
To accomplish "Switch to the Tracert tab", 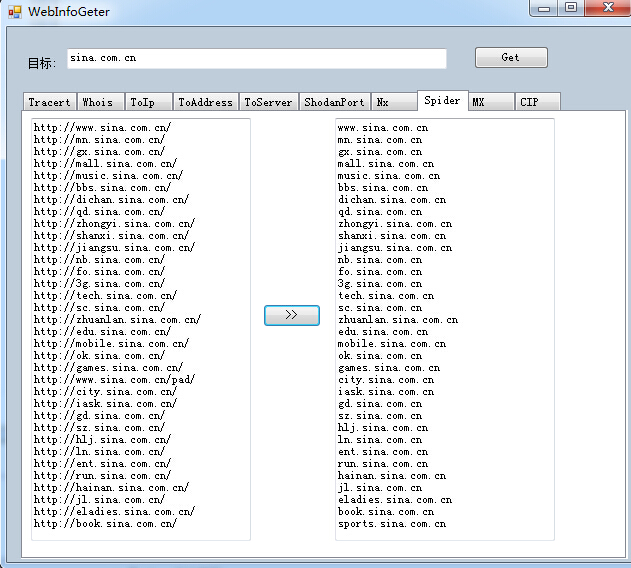I will point(49,102).
